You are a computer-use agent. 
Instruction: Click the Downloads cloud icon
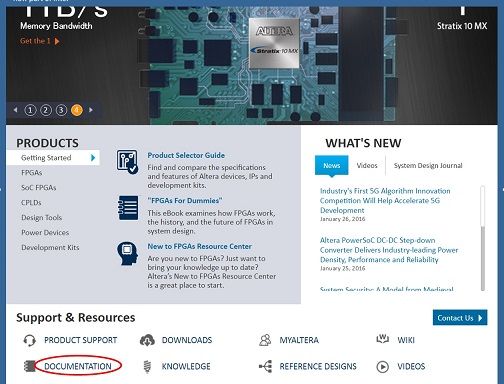[147, 340]
